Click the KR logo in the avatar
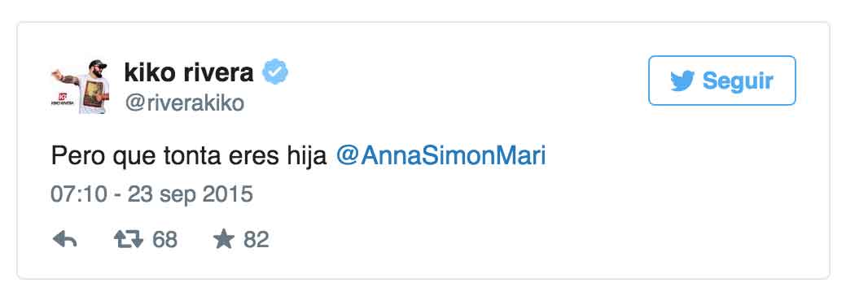Screen dimensions: 868x296 pyautogui.click(x=62, y=96)
